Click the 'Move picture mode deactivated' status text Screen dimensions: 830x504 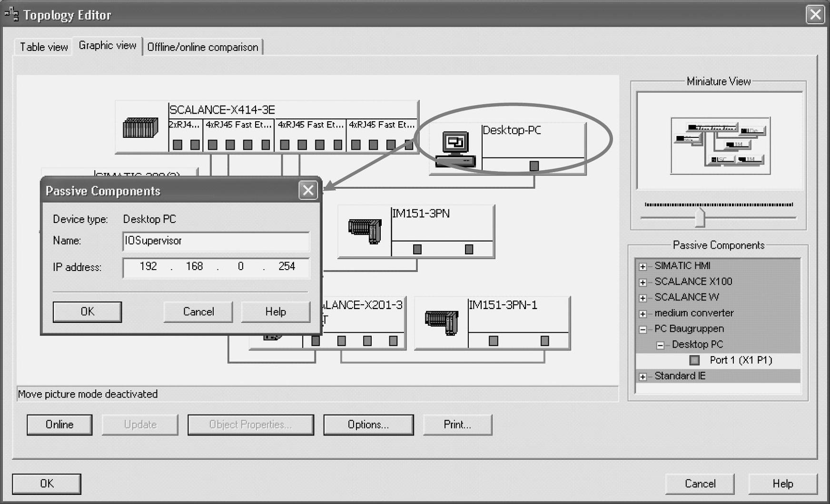tap(88, 394)
